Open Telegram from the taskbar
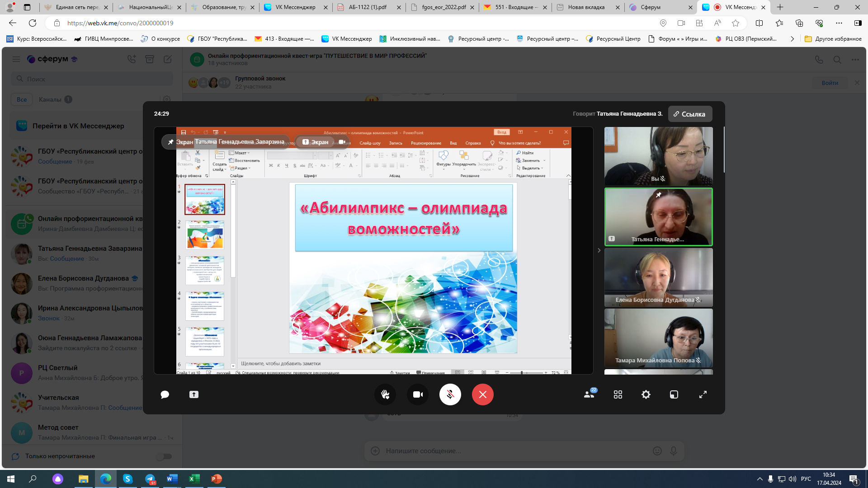Screen dimensions: 868x488 coord(150,479)
